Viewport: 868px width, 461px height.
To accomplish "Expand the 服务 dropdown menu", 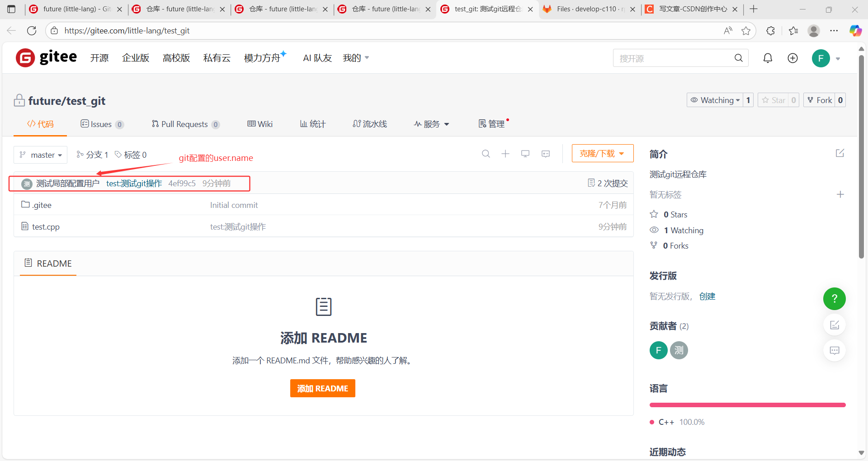I will pyautogui.click(x=432, y=124).
